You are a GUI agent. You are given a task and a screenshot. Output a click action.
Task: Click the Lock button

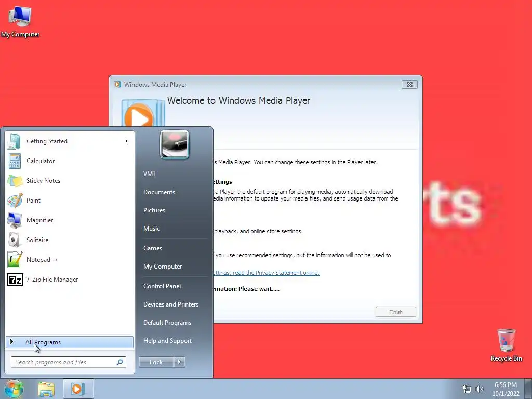pos(156,362)
